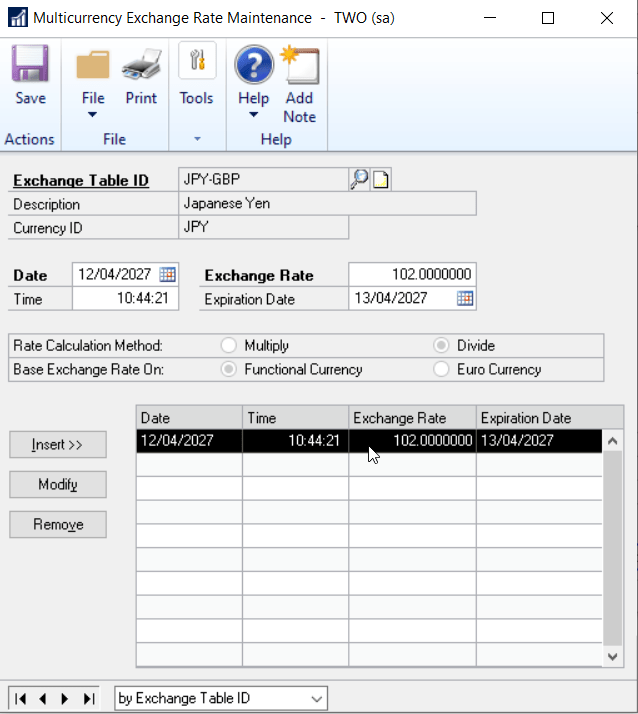Screen dimensions: 638x714
Task: Click the Save icon in Actions
Action: [x=30, y=67]
